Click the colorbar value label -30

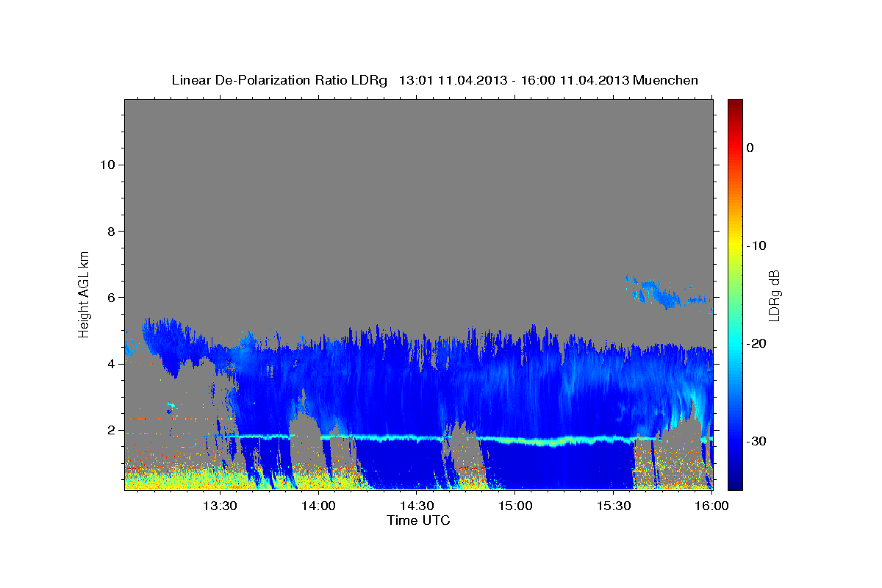pos(756,441)
